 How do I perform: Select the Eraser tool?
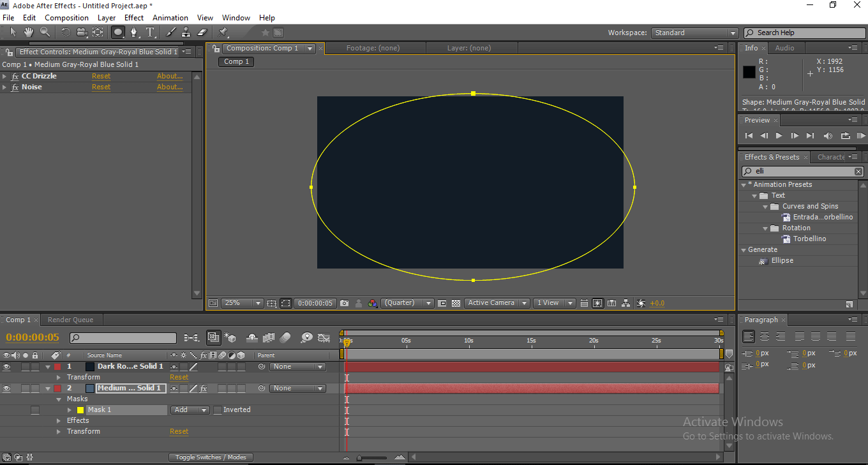202,32
